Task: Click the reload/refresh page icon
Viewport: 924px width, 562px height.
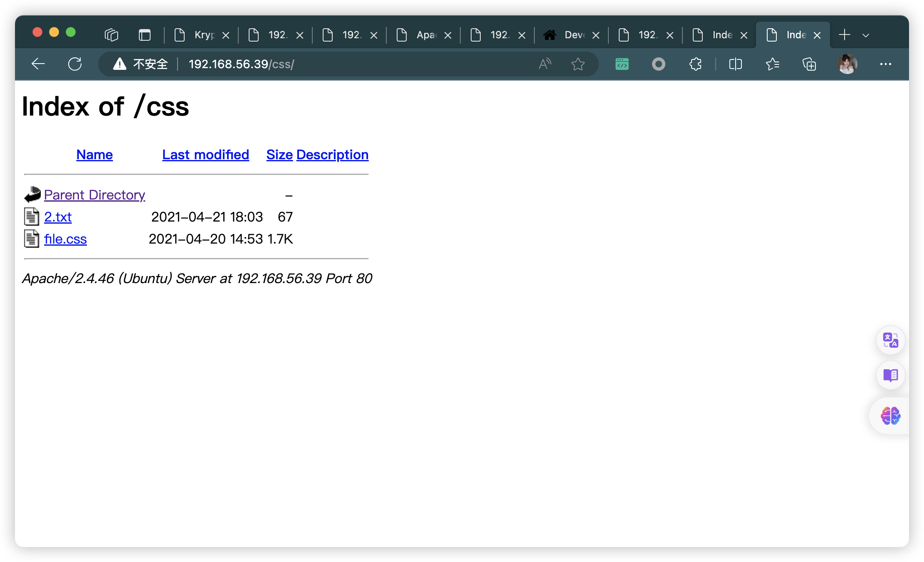Action: click(74, 64)
